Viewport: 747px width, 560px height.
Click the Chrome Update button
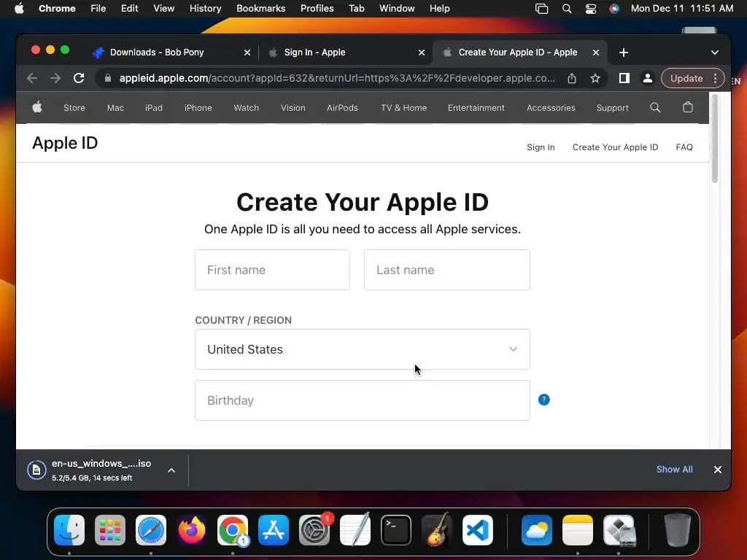pos(686,78)
